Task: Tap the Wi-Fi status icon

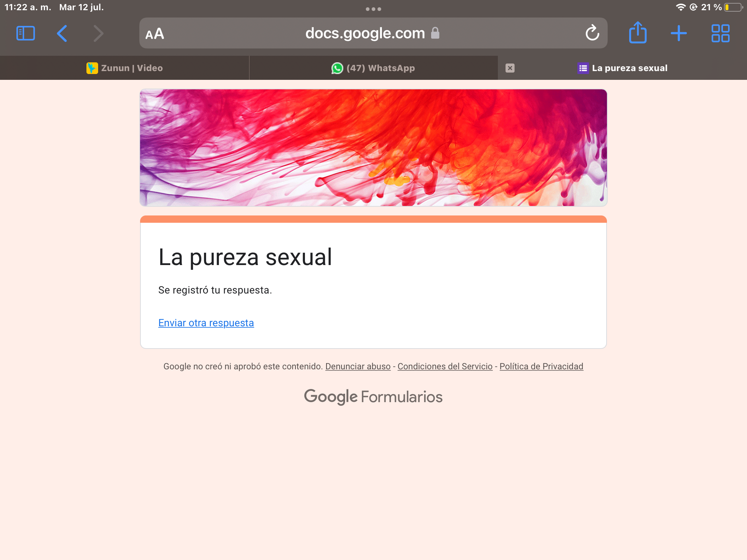Action: click(681, 7)
